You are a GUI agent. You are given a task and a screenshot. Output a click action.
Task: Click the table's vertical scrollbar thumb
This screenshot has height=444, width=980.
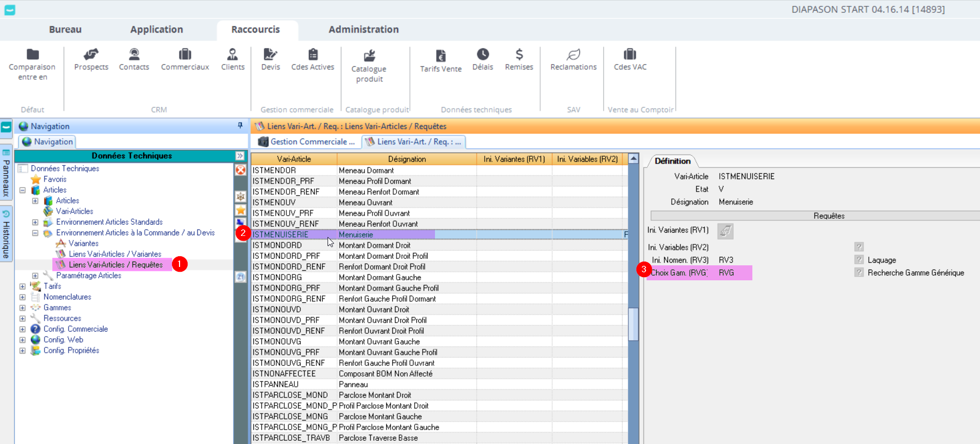633,324
